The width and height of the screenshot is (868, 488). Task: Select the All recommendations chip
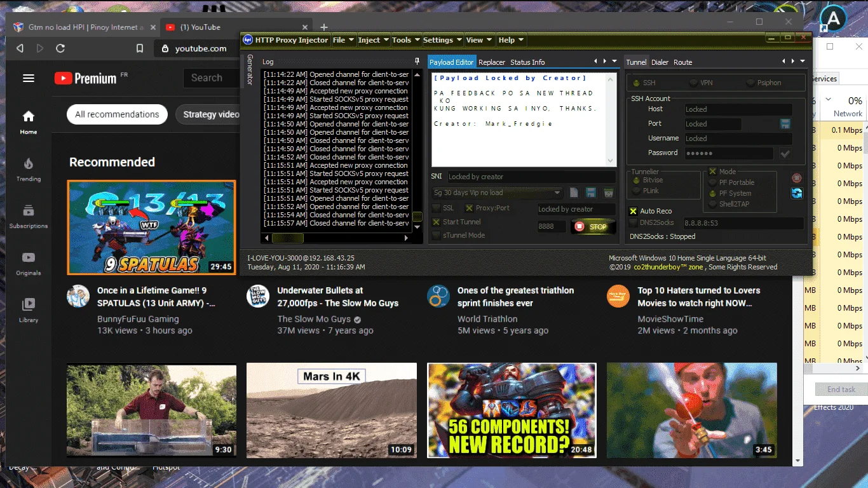click(x=117, y=114)
